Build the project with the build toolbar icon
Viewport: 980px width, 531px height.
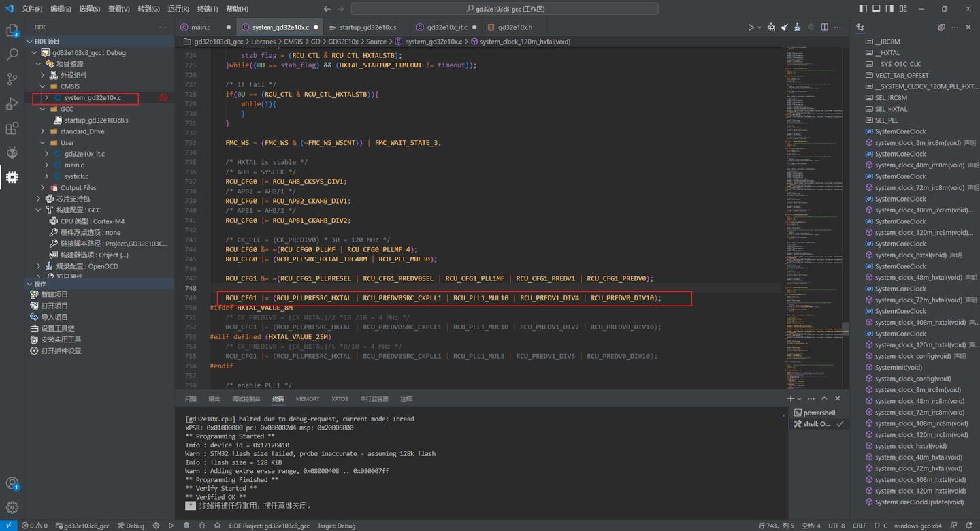[770, 27]
